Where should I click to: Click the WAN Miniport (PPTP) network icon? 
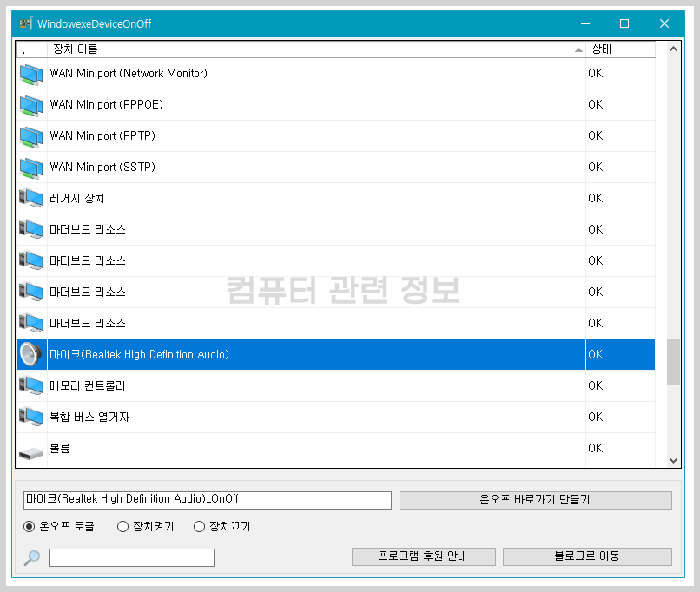tap(31, 136)
